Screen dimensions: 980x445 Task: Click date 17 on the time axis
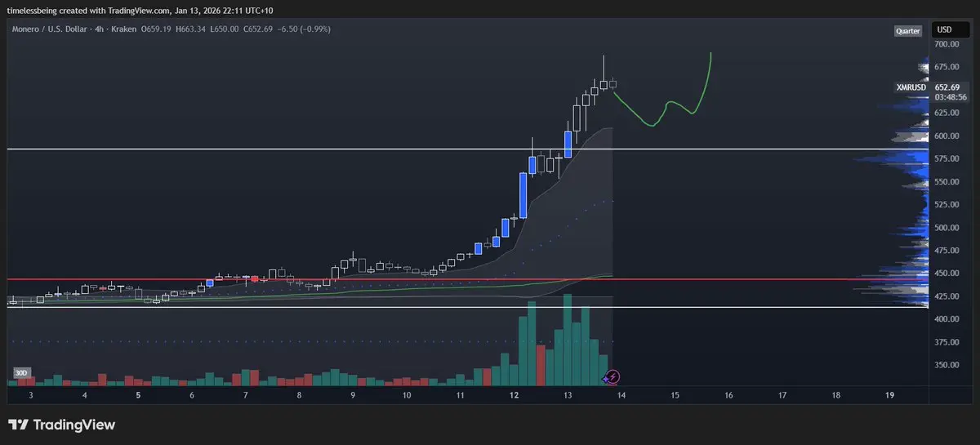[782, 394]
